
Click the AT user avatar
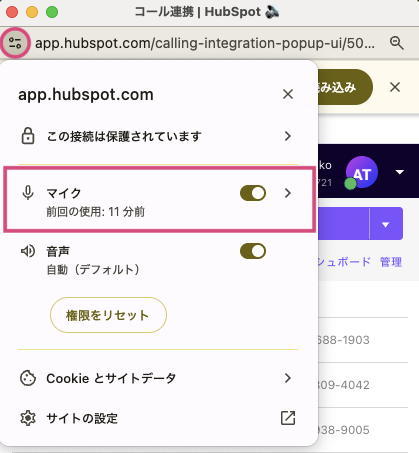362,172
